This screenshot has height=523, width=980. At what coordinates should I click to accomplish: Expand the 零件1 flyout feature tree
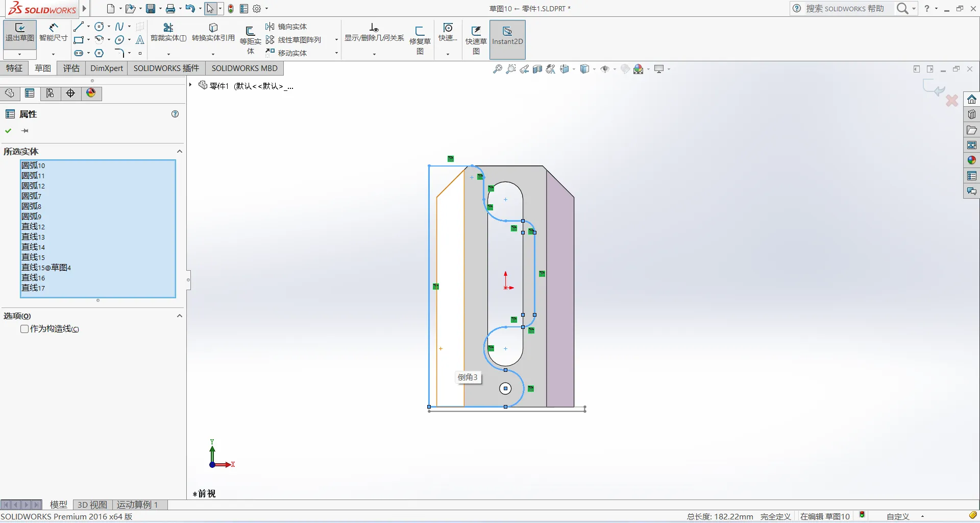tap(190, 85)
